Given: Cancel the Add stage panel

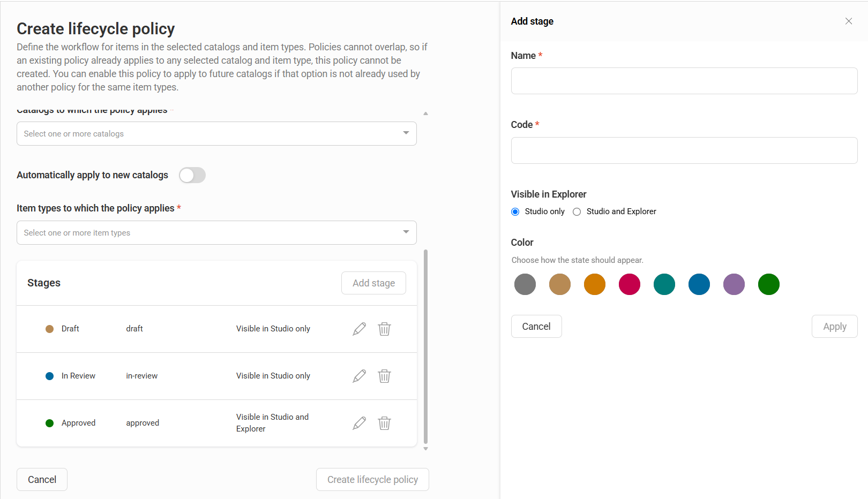Looking at the screenshot, I should click(536, 327).
